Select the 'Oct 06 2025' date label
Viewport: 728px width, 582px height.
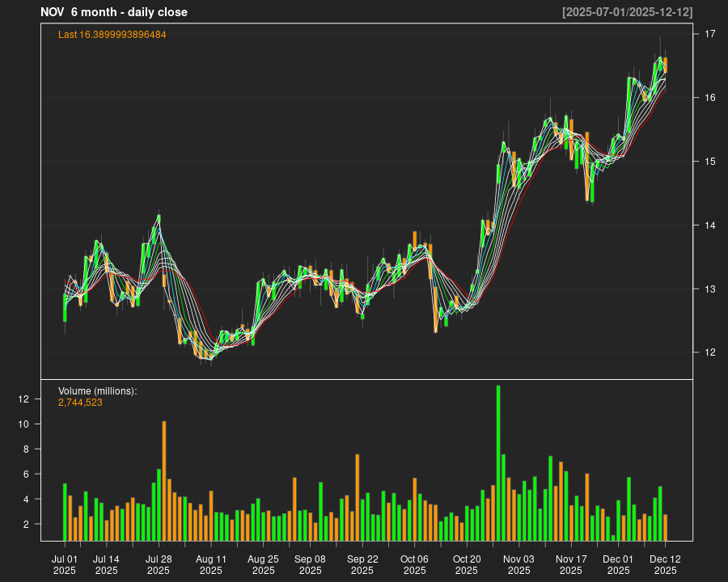414,564
